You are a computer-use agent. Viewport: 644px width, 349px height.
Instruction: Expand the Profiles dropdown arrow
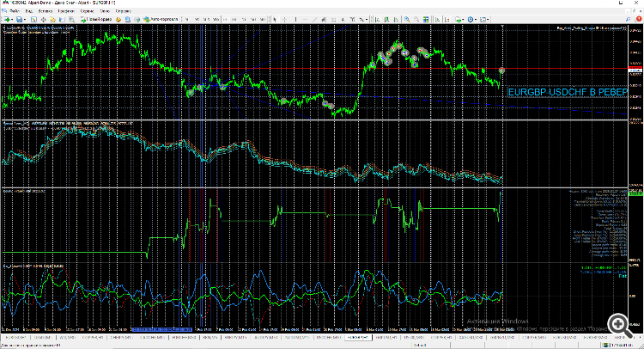pyautogui.click(x=25, y=19)
